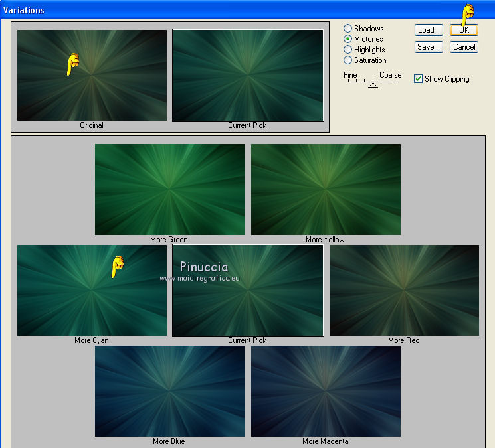Select the Shadows radio button
495x448 pixels.
(347, 29)
